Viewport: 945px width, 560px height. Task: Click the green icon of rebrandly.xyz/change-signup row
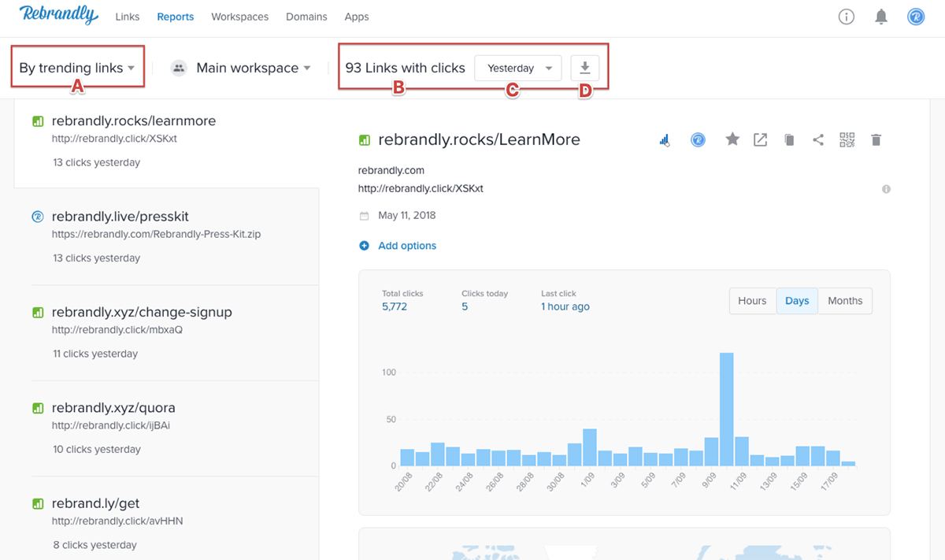[37, 313]
